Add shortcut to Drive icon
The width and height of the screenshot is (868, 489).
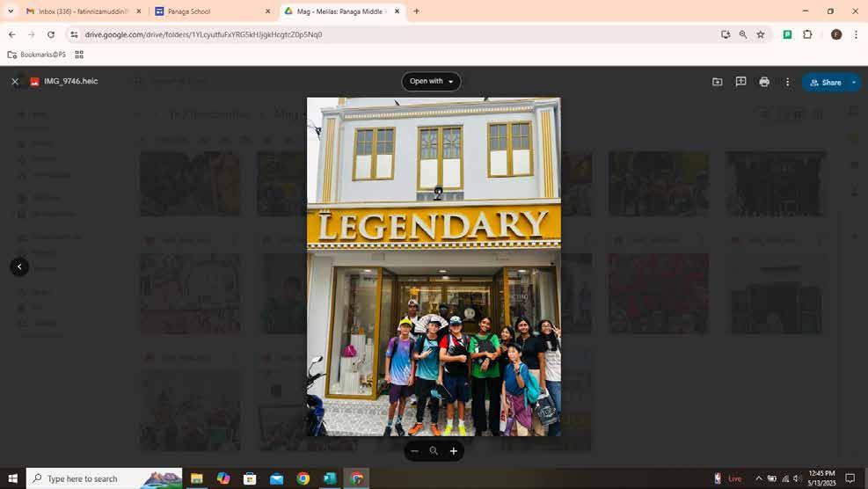click(x=717, y=82)
